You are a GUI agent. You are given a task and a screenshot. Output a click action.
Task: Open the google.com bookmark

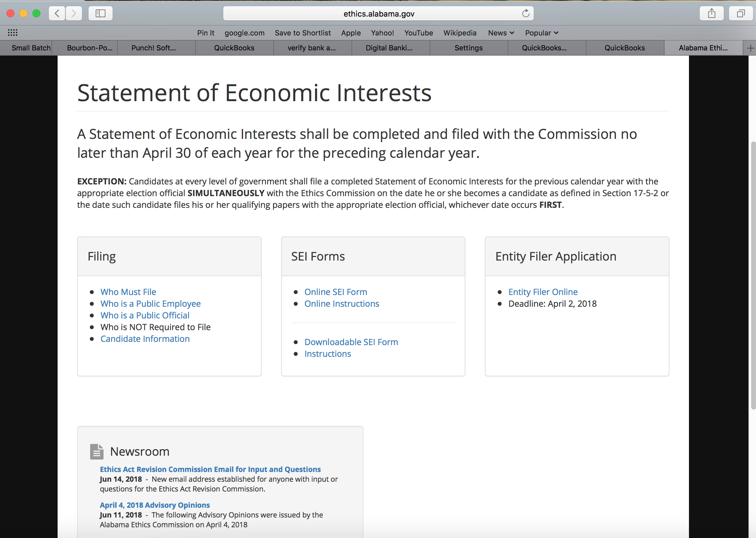(x=245, y=33)
